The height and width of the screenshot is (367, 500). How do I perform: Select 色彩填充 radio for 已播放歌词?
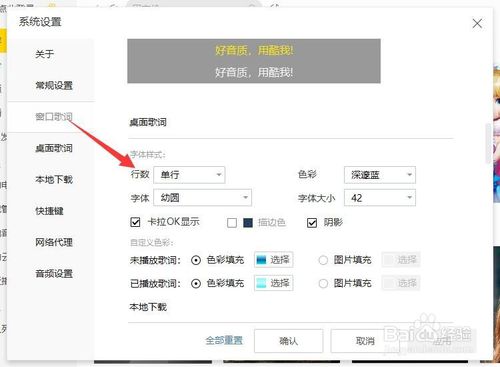click(x=196, y=283)
